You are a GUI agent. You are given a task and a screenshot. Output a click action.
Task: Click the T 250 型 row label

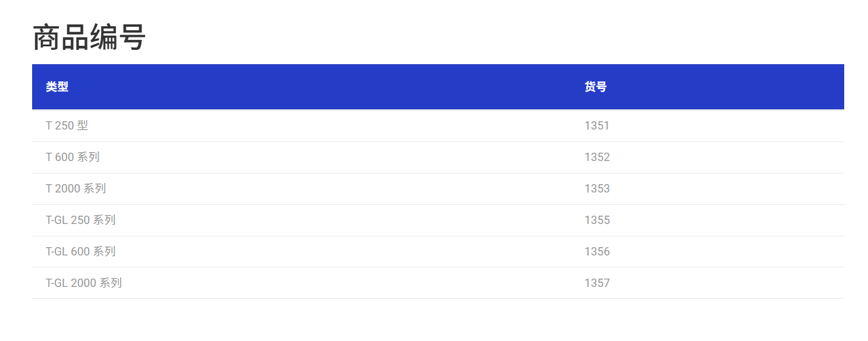pyautogui.click(x=67, y=125)
